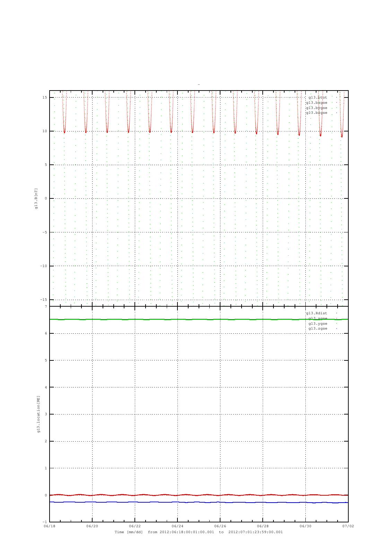Click the 6 tick on the location axis
The height and width of the screenshot is (555, 392).
point(46,333)
